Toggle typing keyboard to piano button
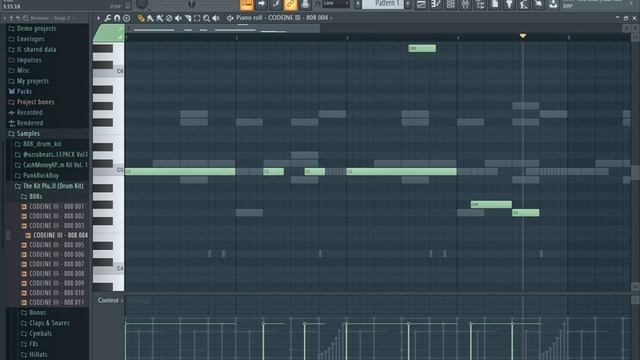This screenshot has width=640, height=360. pyautogui.click(x=247, y=4)
